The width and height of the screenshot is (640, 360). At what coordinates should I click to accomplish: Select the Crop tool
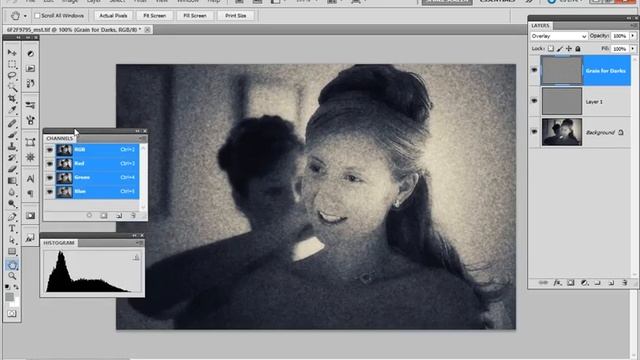pyautogui.click(x=12, y=98)
